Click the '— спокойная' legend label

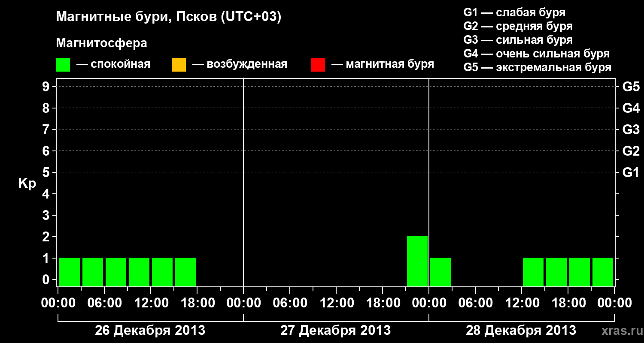click(113, 65)
